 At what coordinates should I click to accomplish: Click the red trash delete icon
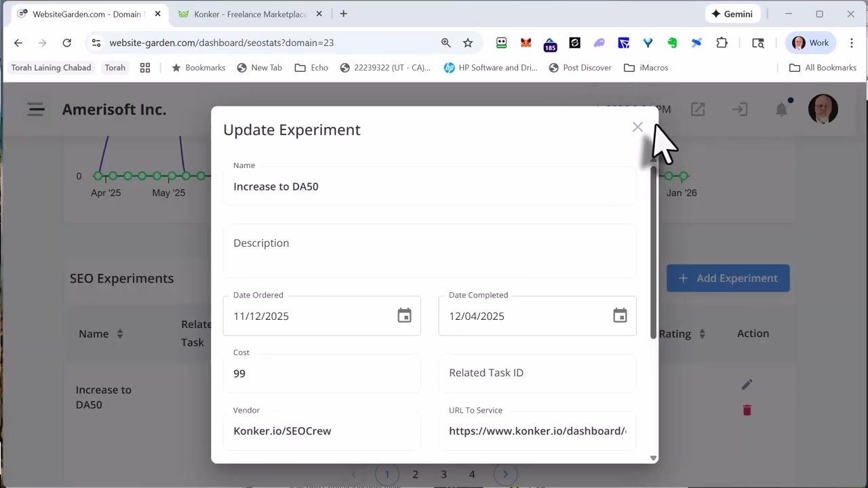tap(747, 410)
